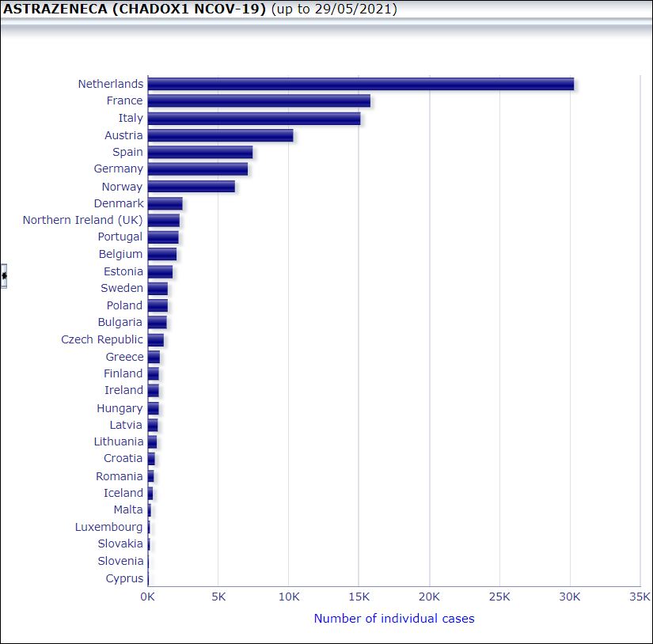Click the 'Slovenia' axis label
653x644 pixels.
[x=120, y=561]
